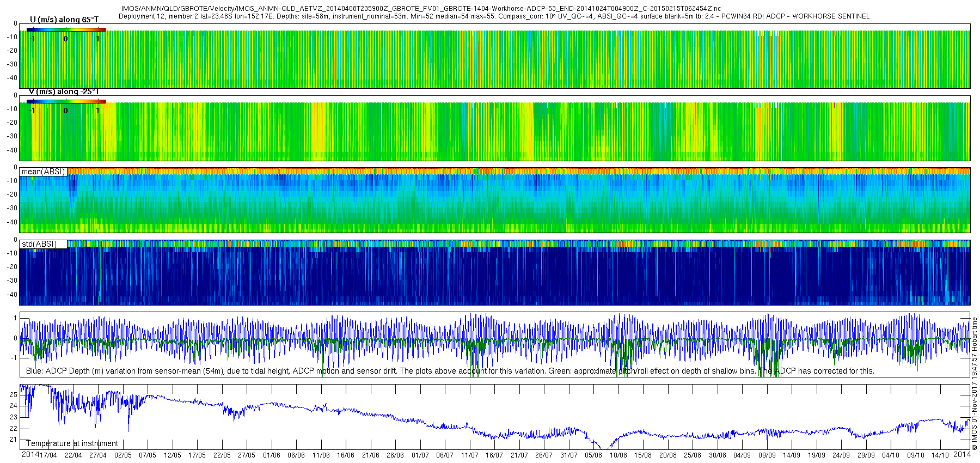Viewport: 980px width, 463px height.
Task: Select the 14/10 date tick
Action: click(940, 455)
